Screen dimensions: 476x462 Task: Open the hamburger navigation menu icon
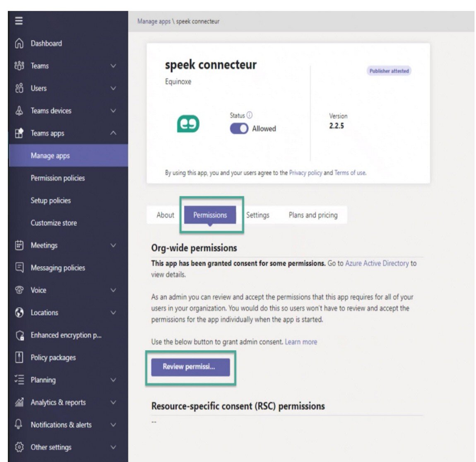(x=19, y=21)
